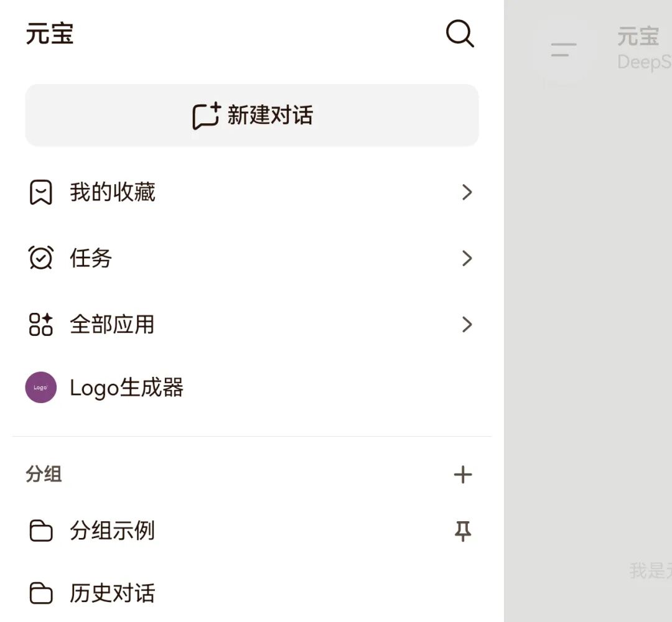This screenshot has height=622, width=672.
Task: Open the search magnifier icon
Action: 460,34
